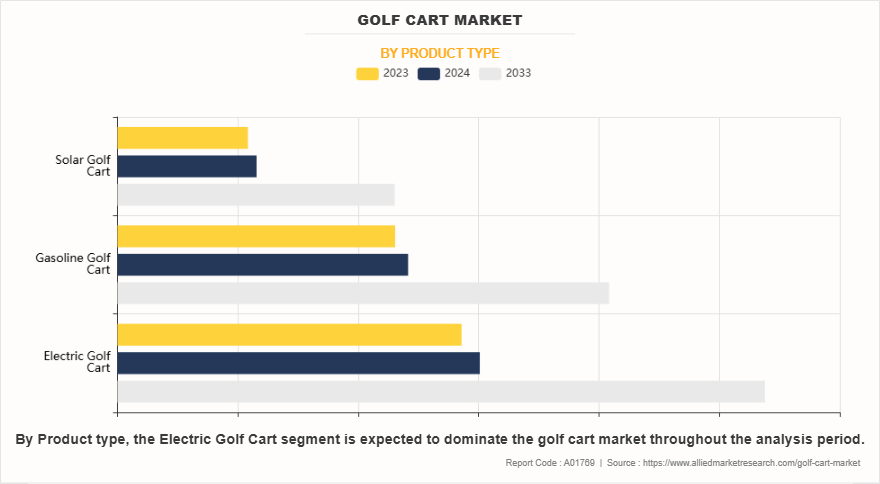Pick the Electric Golf Cart 2023 bar
The height and width of the screenshot is (484, 880).
pos(289,334)
